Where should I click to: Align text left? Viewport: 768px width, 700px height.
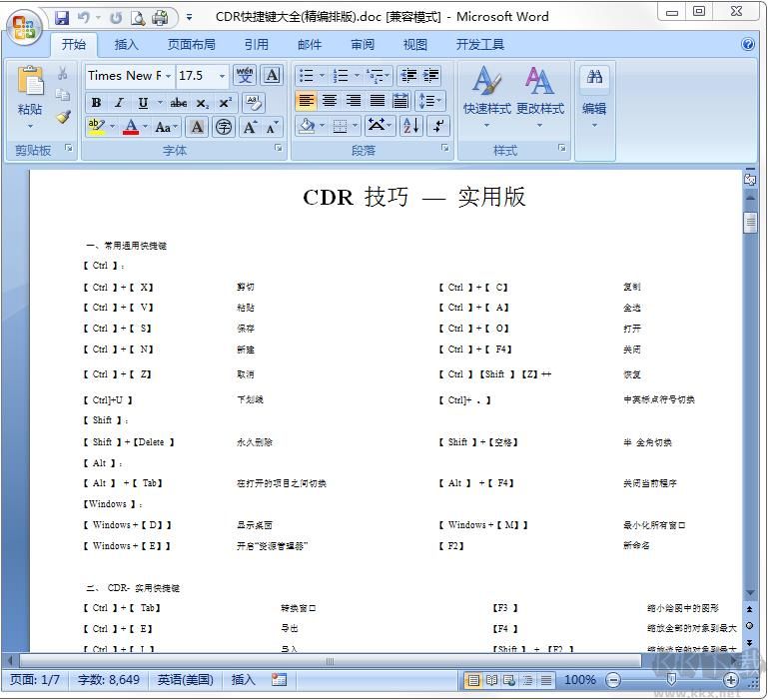pos(307,101)
